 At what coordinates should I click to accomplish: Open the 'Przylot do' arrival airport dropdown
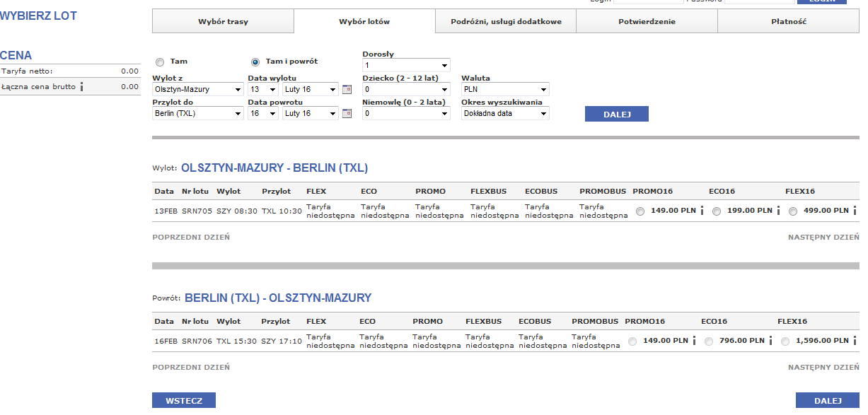point(198,113)
